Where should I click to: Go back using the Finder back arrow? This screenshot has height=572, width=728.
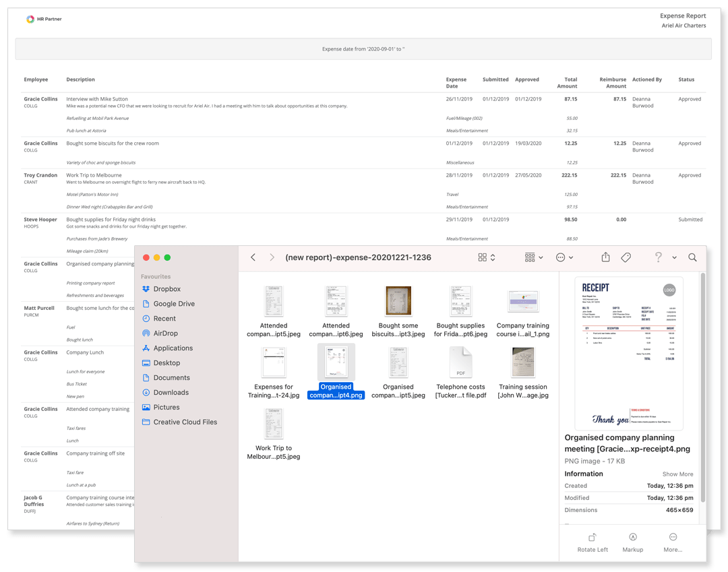pyautogui.click(x=253, y=257)
